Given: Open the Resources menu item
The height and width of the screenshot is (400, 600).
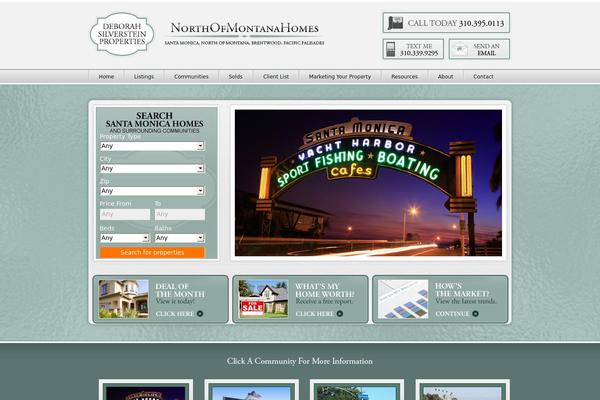Looking at the screenshot, I should click(404, 77).
